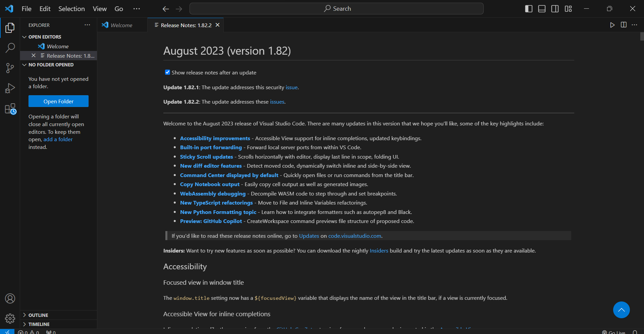Click errors and warnings status indicator
Viewport: 644px width, 334px height.
coord(29,332)
